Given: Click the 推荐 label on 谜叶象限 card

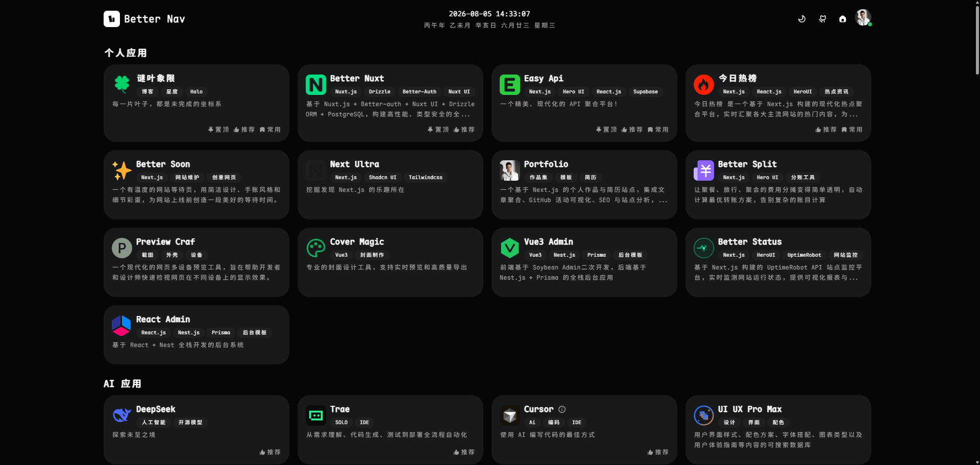Looking at the screenshot, I should (244, 130).
